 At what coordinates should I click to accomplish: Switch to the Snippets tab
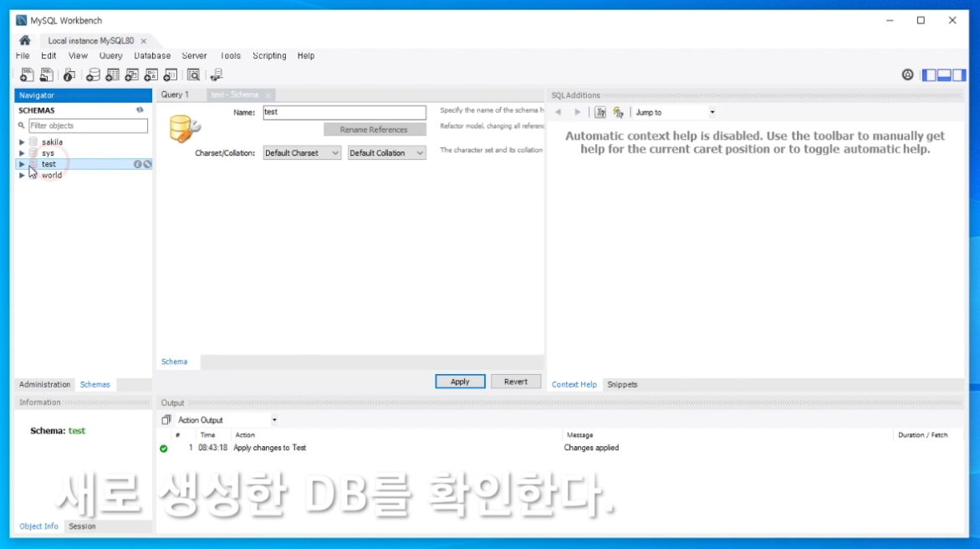coord(622,384)
